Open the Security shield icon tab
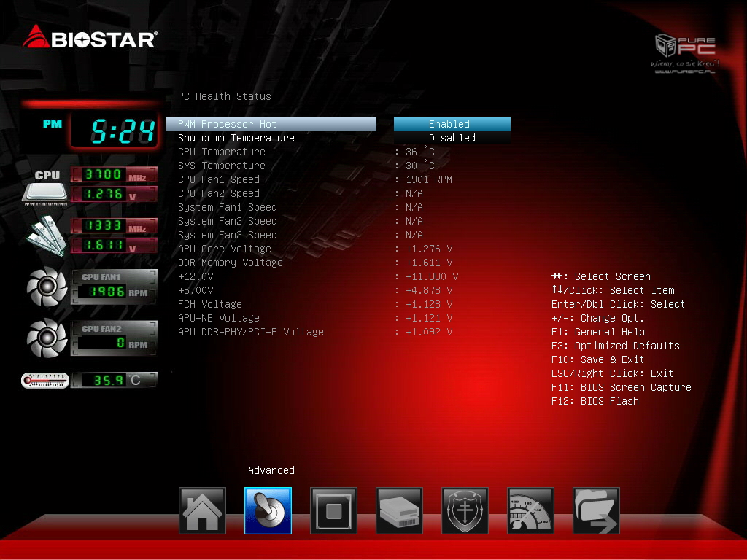 [x=465, y=510]
